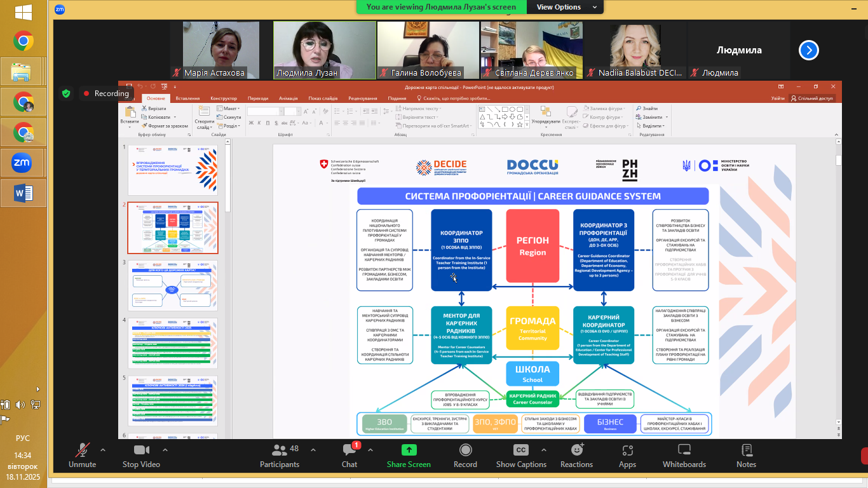This screenshot has height=488, width=868.
Task: Open the Reactions emoji icon
Action: tap(576, 451)
